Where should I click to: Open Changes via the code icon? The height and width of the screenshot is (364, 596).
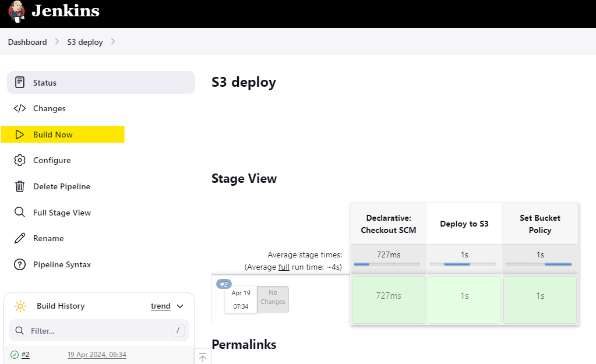tap(20, 108)
